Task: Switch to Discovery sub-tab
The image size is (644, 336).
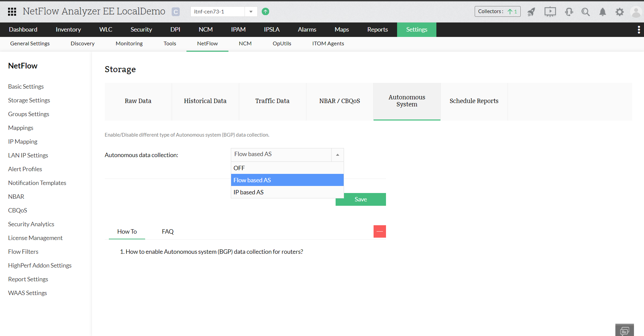Action: pos(83,44)
